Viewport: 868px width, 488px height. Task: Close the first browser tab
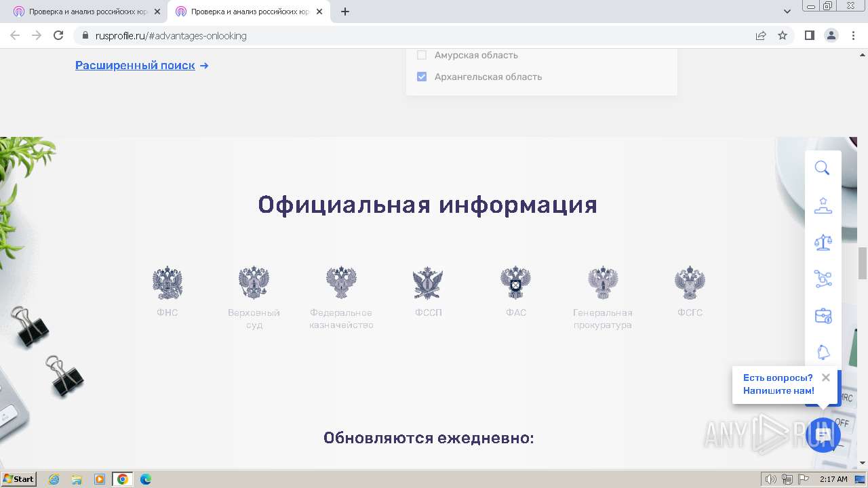pos(157,12)
